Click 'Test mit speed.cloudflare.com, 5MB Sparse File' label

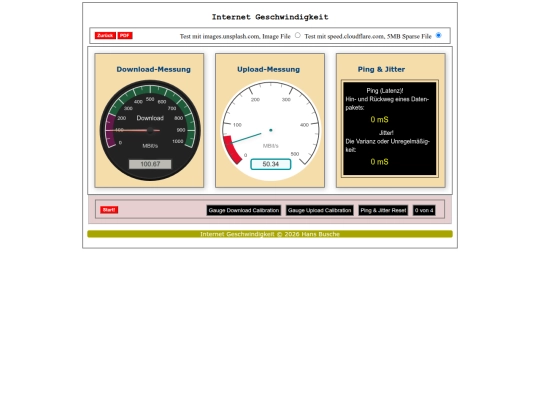click(368, 36)
